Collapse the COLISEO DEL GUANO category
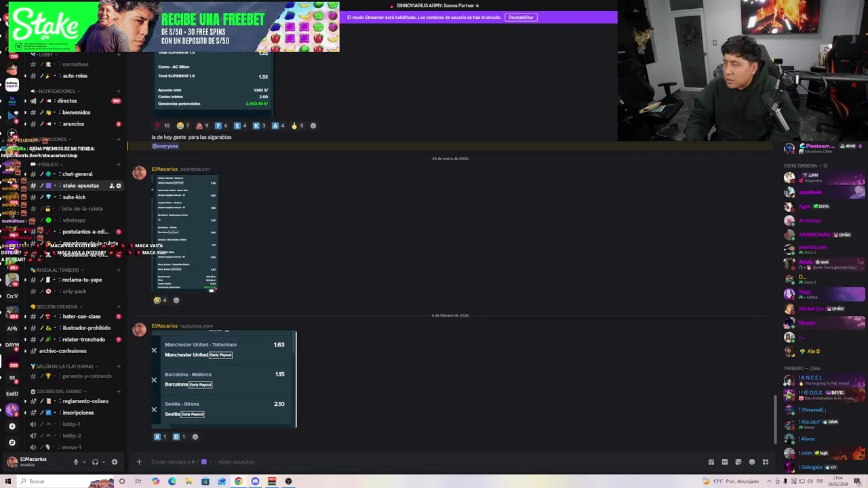This screenshot has height=488, width=868. click(x=58, y=392)
